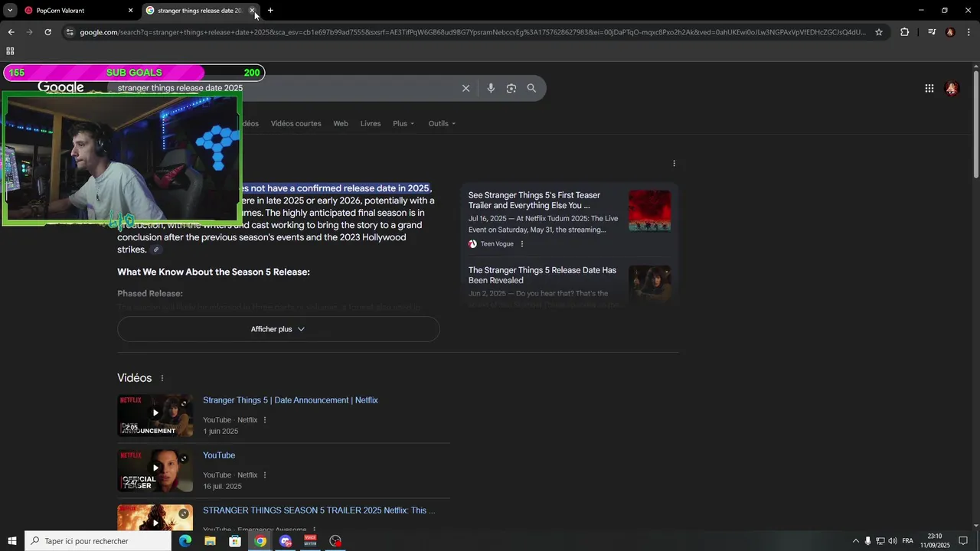This screenshot has width=980, height=551.
Task: Expand overview with Afficher plus
Action: pos(278,329)
